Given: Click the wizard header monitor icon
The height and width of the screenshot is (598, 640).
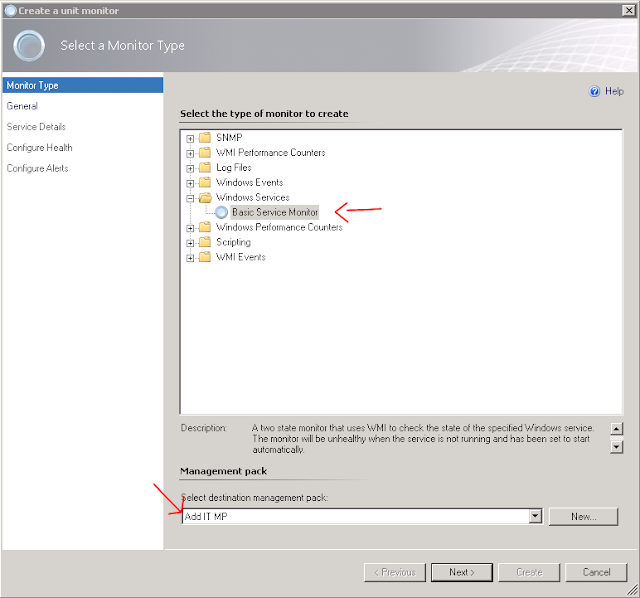Looking at the screenshot, I should pos(29,46).
